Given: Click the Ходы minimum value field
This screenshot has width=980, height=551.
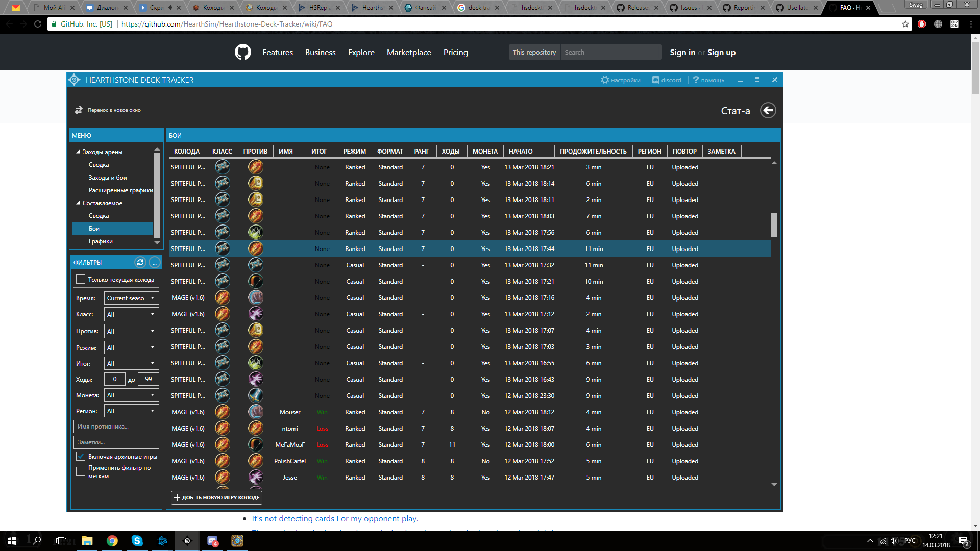Looking at the screenshot, I should 115,379.
